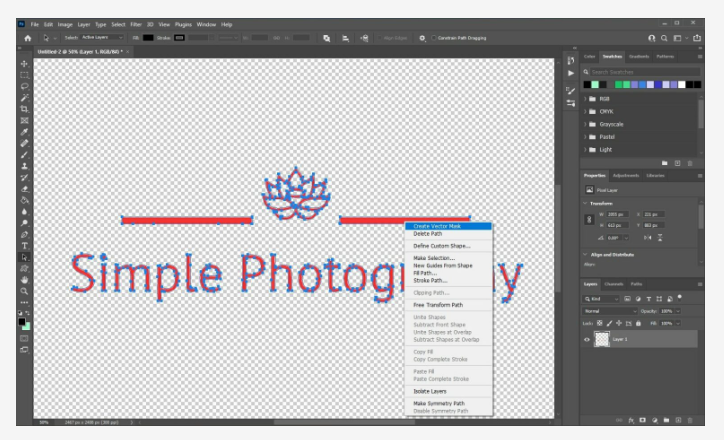Click the Stroke color swatch in options bar
This screenshot has width=724, height=440.
tap(180, 38)
